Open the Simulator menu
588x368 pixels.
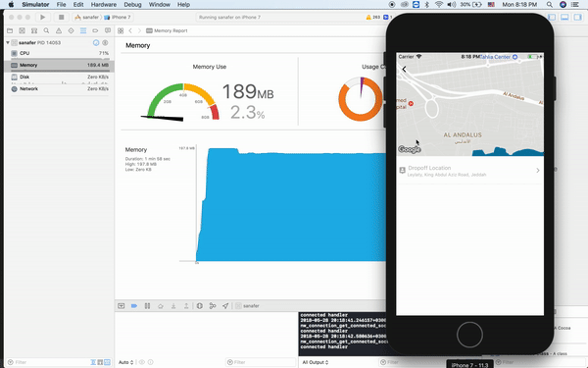35,5
